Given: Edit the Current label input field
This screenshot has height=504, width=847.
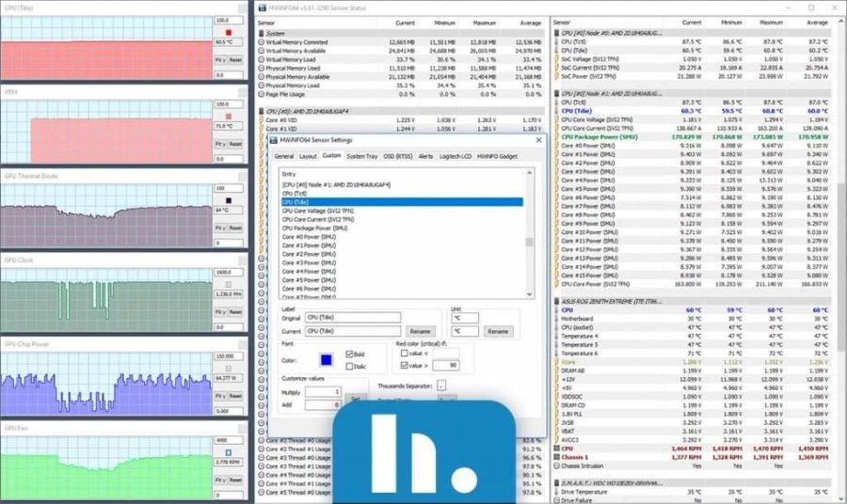Looking at the screenshot, I should [353, 331].
